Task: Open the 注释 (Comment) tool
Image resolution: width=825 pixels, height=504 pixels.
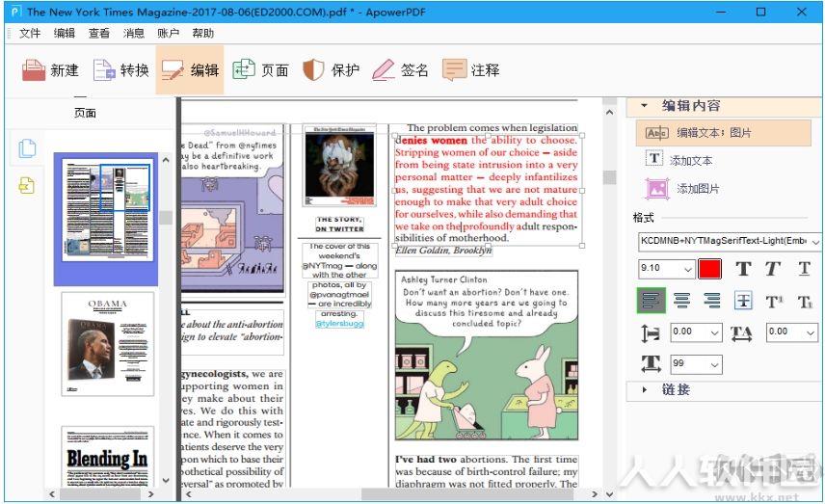Action: coord(471,70)
